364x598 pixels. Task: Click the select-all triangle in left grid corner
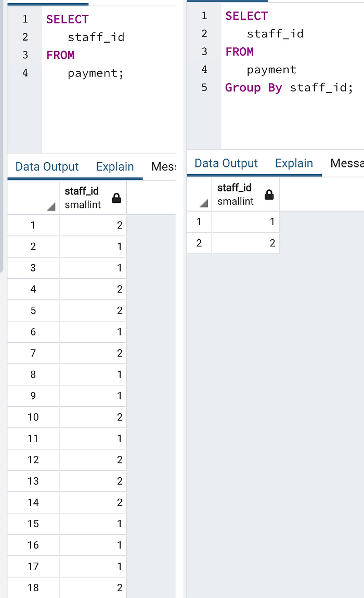click(x=51, y=207)
